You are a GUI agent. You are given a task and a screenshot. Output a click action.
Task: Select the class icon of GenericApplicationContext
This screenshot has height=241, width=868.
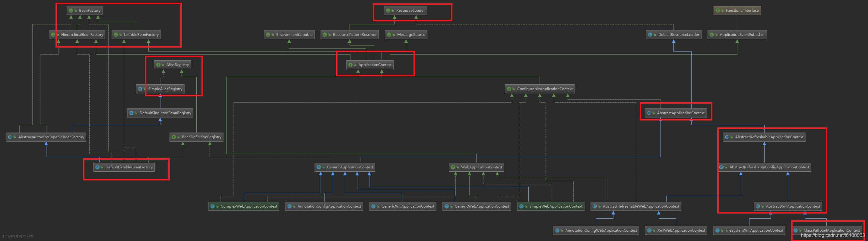tap(318, 167)
